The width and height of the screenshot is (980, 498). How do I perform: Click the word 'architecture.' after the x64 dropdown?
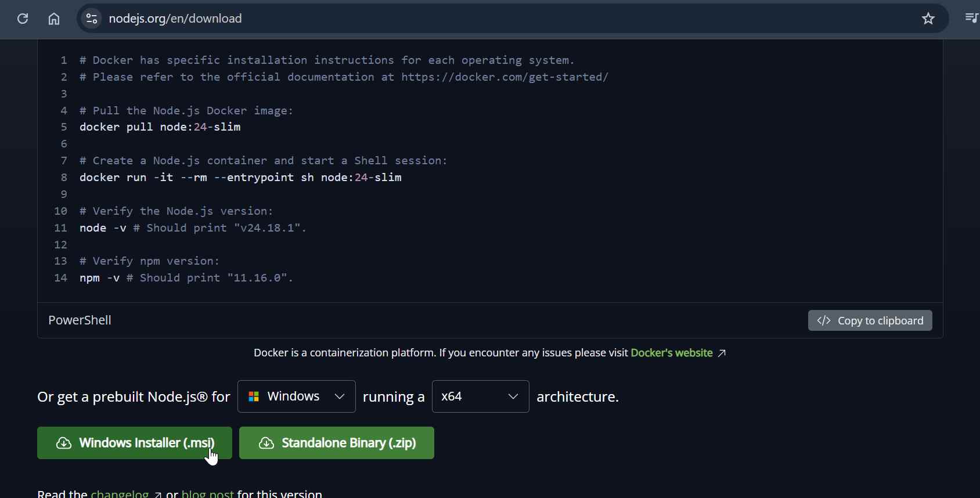click(x=578, y=397)
